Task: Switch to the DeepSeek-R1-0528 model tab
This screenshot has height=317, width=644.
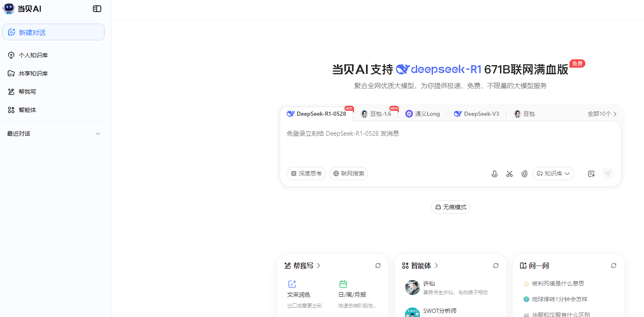Action: pyautogui.click(x=317, y=114)
